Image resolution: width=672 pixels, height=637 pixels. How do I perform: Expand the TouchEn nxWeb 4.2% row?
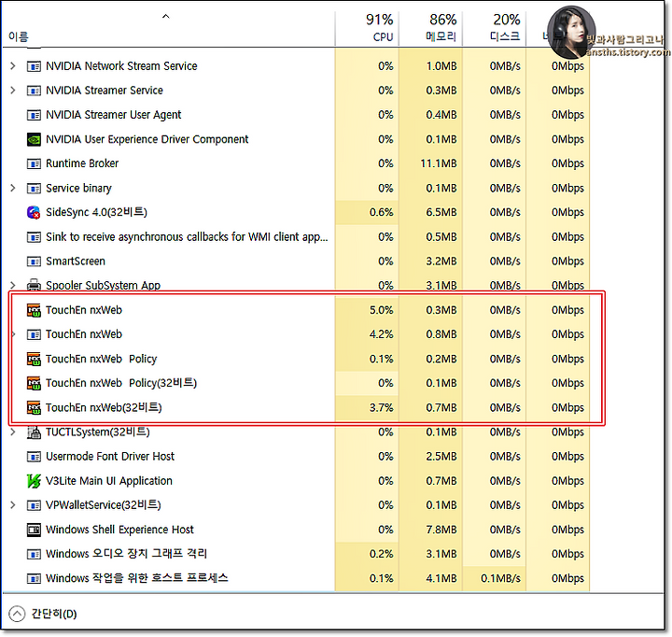tap(13, 334)
